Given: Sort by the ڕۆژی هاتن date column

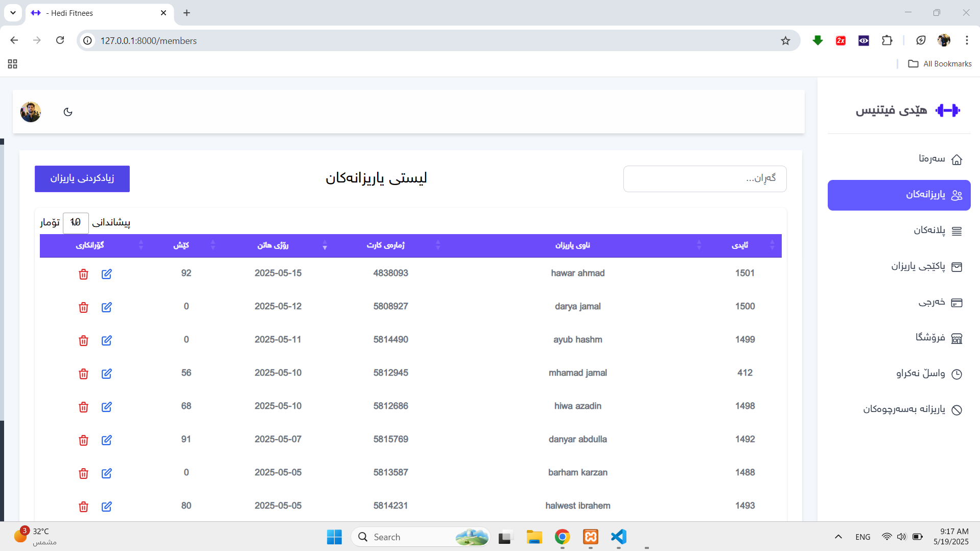Looking at the screenshot, I should point(273,245).
